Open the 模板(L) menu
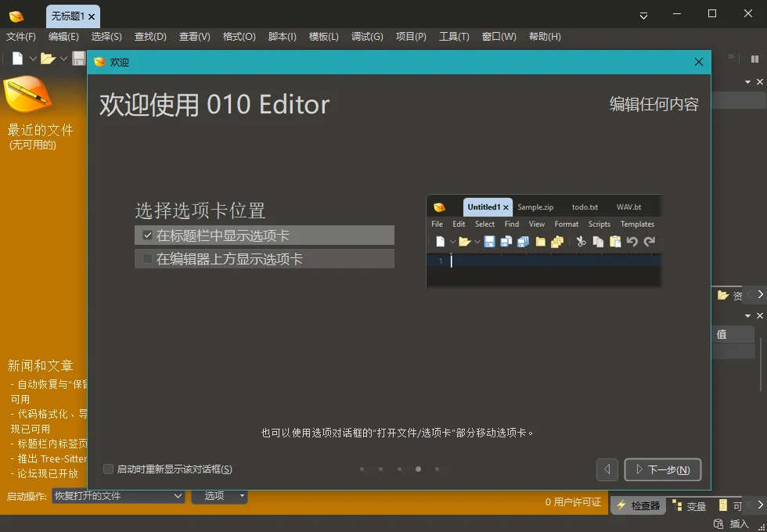The width and height of the screenshot is (767, 532). [323, 37]
